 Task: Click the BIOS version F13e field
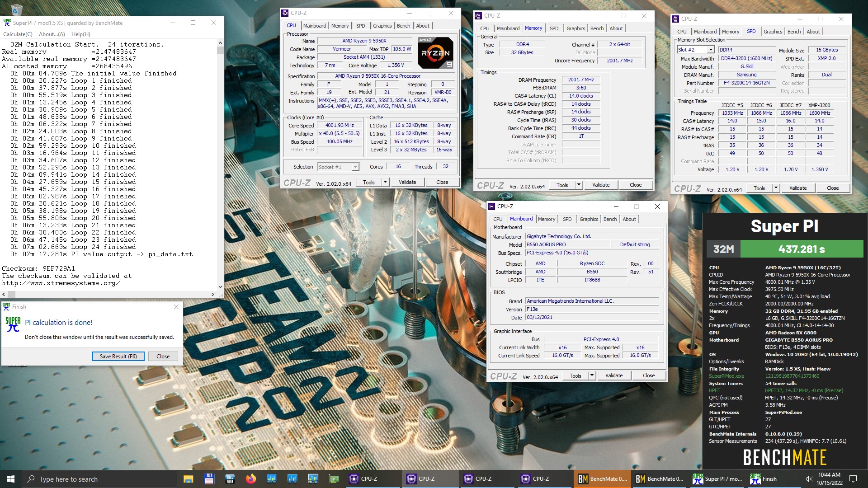coord(592,310)
